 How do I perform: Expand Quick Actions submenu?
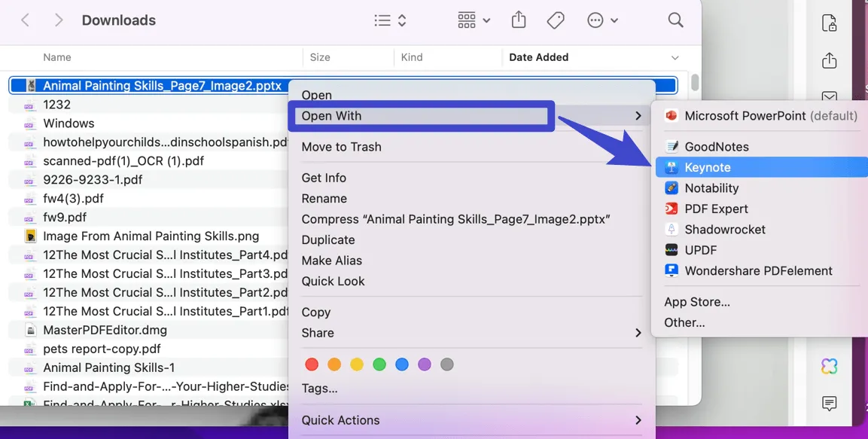coord(472,420)
